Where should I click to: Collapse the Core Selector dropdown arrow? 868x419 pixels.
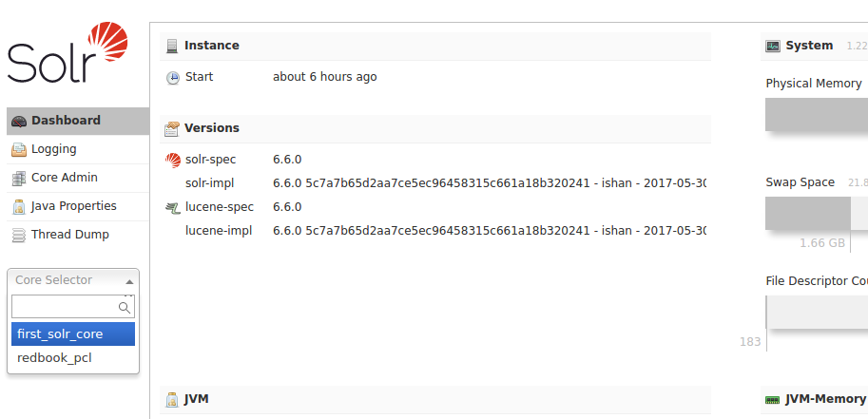(129, 281)
